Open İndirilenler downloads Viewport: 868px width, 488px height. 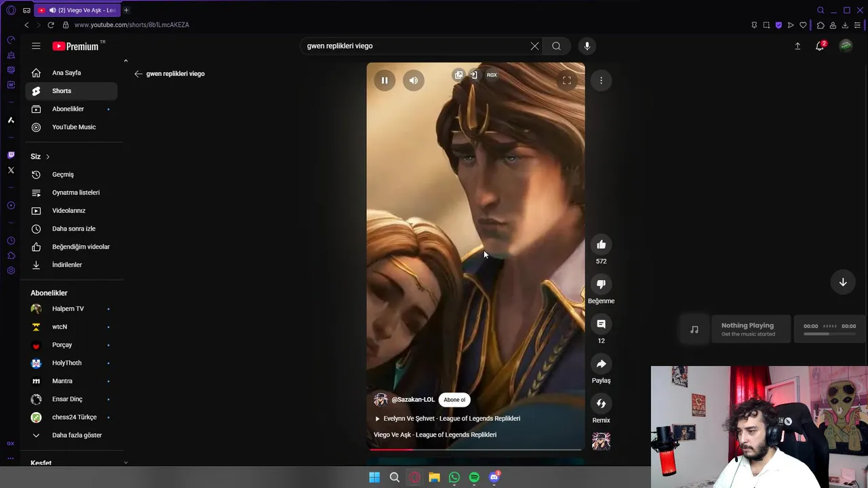pyautogui.click(x=71, y=265)
